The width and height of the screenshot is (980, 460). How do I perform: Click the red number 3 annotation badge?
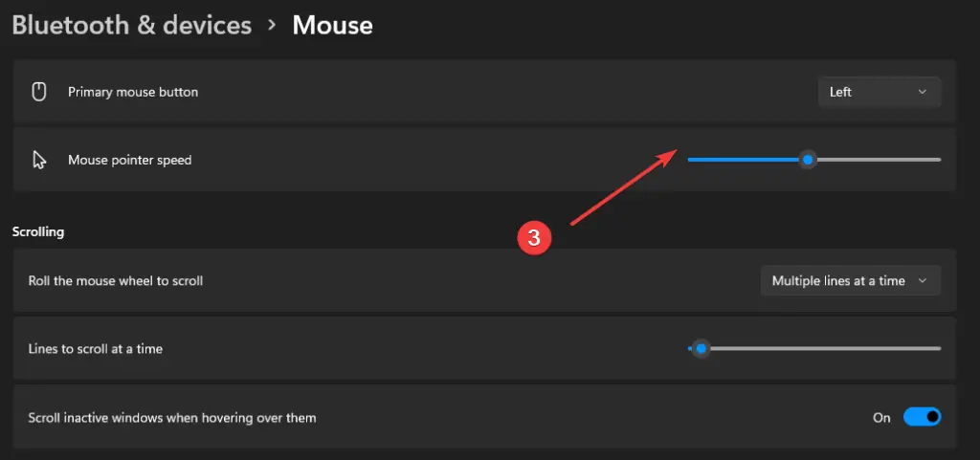click(534, 238)
